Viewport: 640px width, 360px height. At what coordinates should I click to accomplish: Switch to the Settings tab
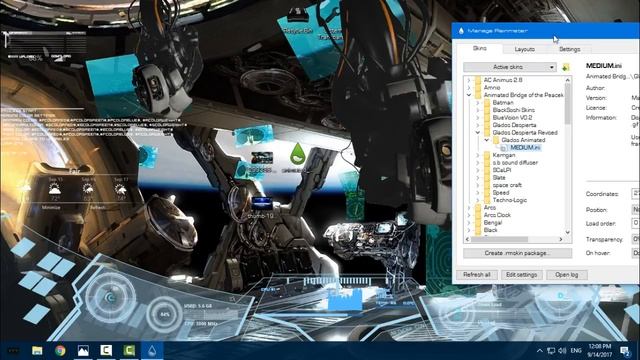point(569,49)
